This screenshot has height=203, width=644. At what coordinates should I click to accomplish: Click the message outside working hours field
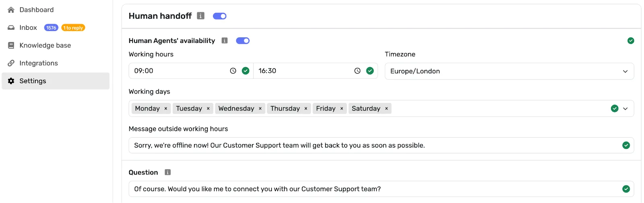tap(374, 146)
